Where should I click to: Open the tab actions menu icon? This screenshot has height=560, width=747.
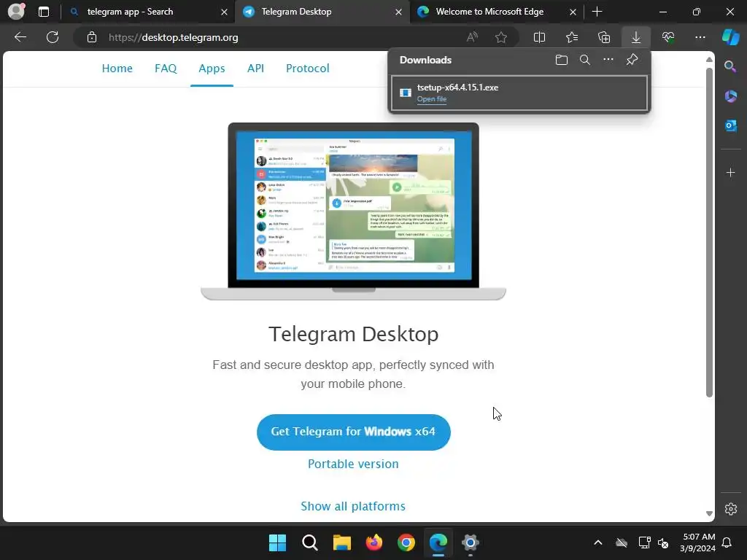44,12
